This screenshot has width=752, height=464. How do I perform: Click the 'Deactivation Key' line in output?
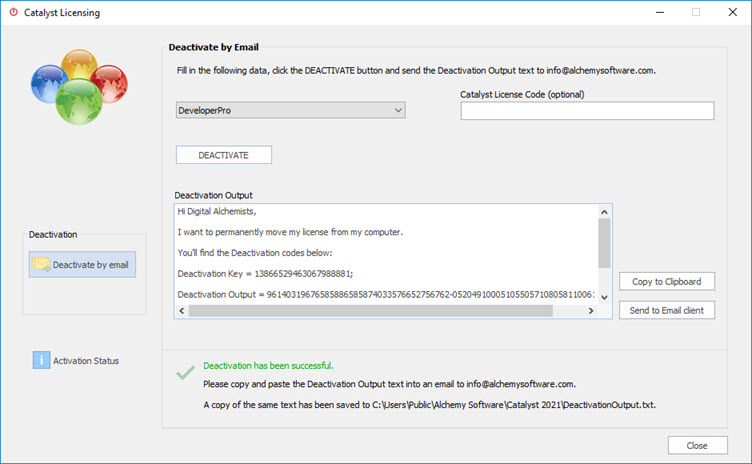[265, 274]
